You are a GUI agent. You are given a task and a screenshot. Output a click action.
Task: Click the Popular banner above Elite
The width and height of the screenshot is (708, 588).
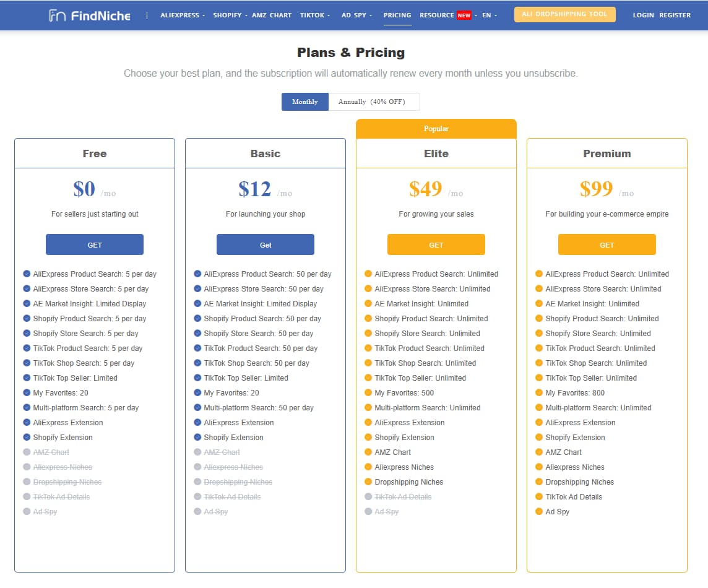pyautogui.click(x=436, y=129)
